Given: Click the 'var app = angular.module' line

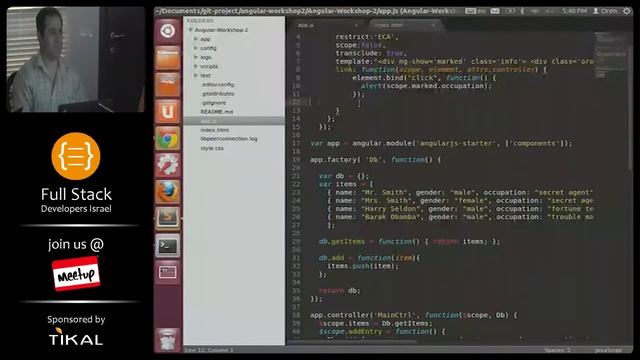Looking at the screenshot, I should coord(441,143).
